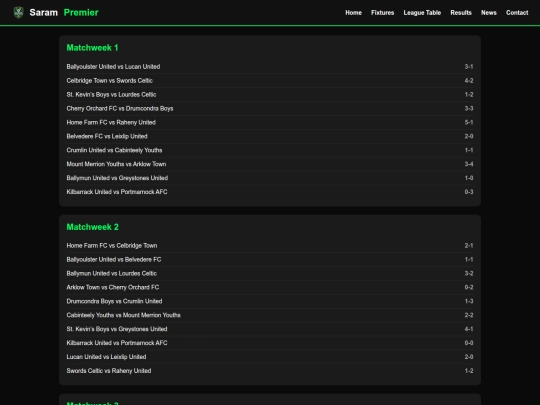The height and width of the screenshot is (405, 540).
Task: Select Mount Merrion Youths vs Arklow Town
Action: pos(270,164)
